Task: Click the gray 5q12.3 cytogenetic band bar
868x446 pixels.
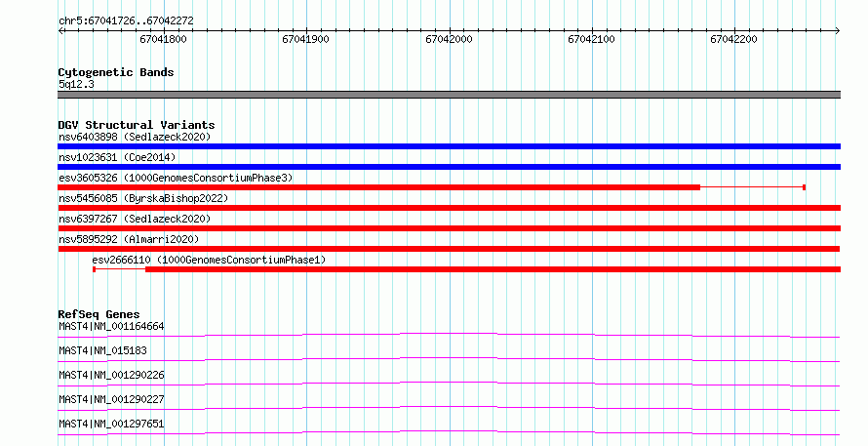Action: point(449,95)
